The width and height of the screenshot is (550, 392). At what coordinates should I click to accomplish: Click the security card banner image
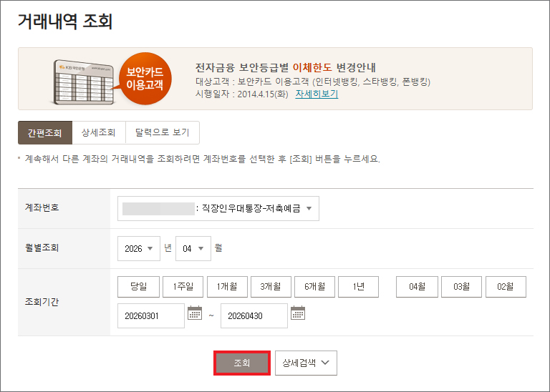[112, 78]
